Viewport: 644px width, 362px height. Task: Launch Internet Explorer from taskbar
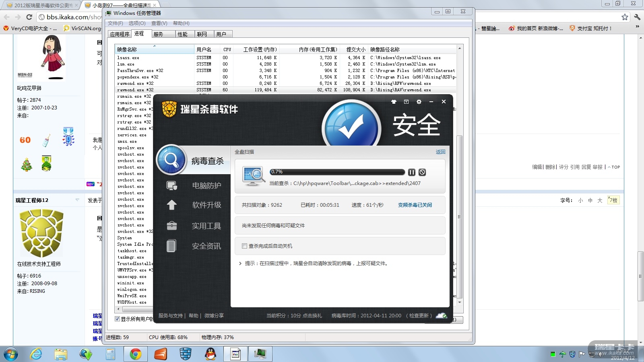[x=36, y=354]
